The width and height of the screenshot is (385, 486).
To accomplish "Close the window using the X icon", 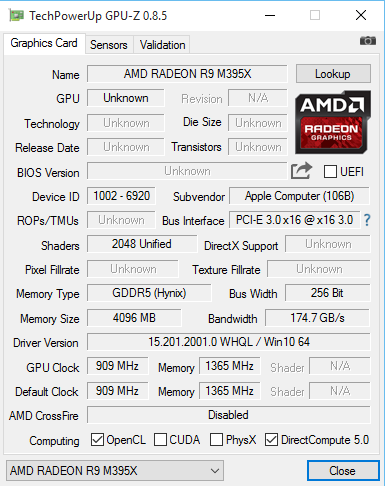I will [361, 15].
